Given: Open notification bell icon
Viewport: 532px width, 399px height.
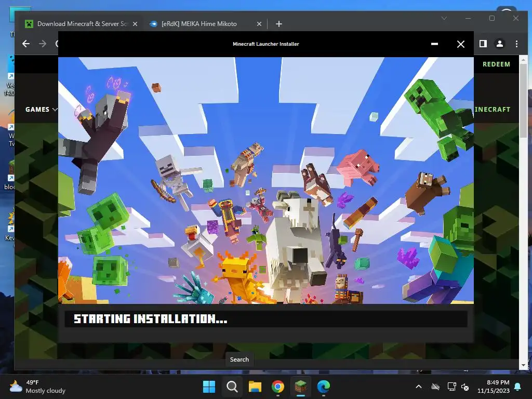Looking at the screenshot, I should [518, 387].
